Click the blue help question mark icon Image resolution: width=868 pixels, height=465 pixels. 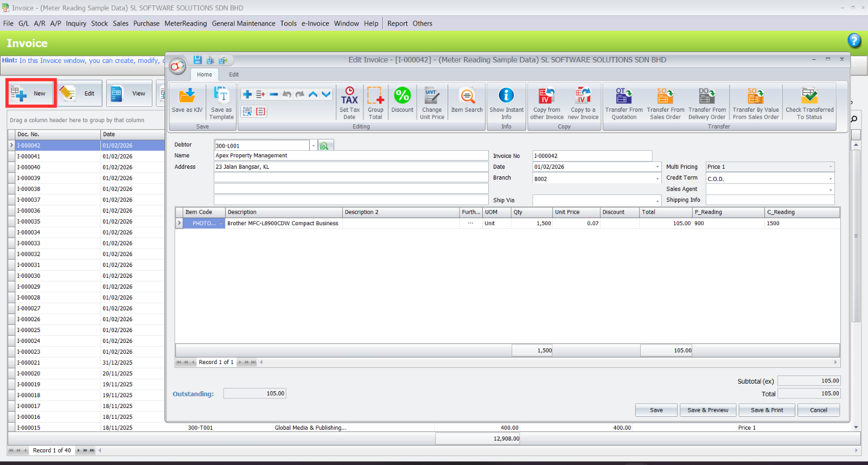854,41
